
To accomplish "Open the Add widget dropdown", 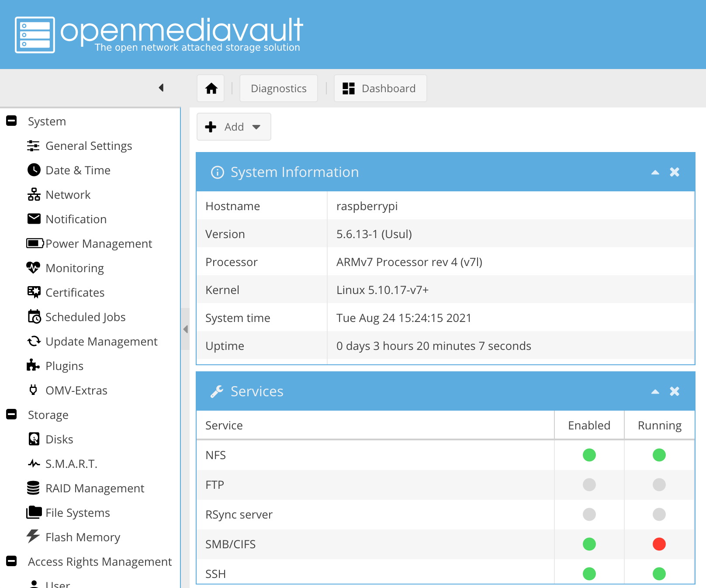I will (x=234, y=127).
